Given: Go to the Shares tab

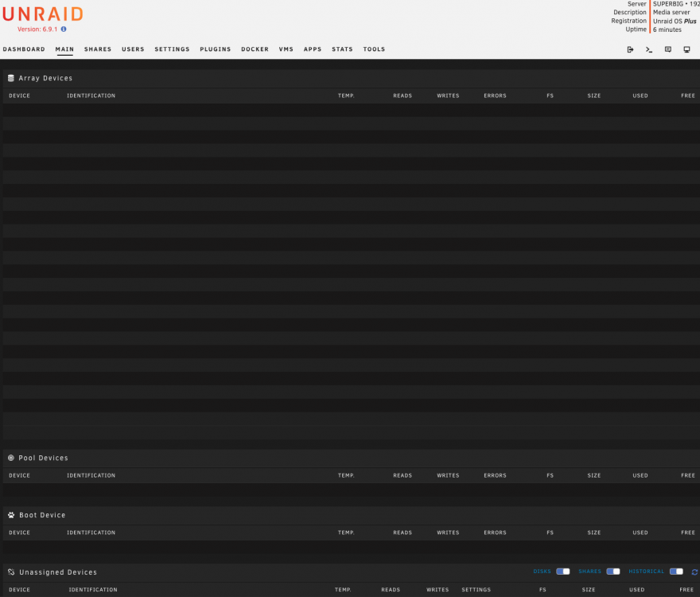Looking at the screenshot, I should [x=98, y=49].
